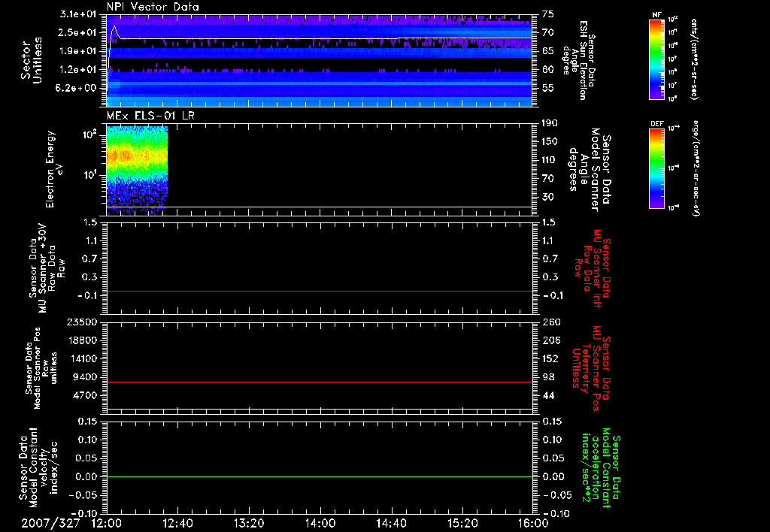Click the 18800 tick label
This screenshot has height=532, width=770.
(x=83, y=340)
